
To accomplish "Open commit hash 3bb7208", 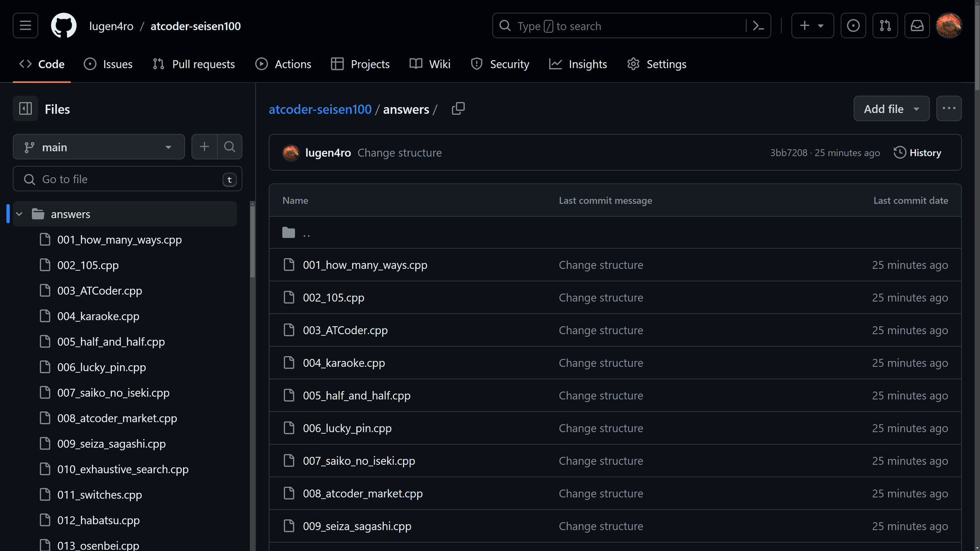I will 789,153.
